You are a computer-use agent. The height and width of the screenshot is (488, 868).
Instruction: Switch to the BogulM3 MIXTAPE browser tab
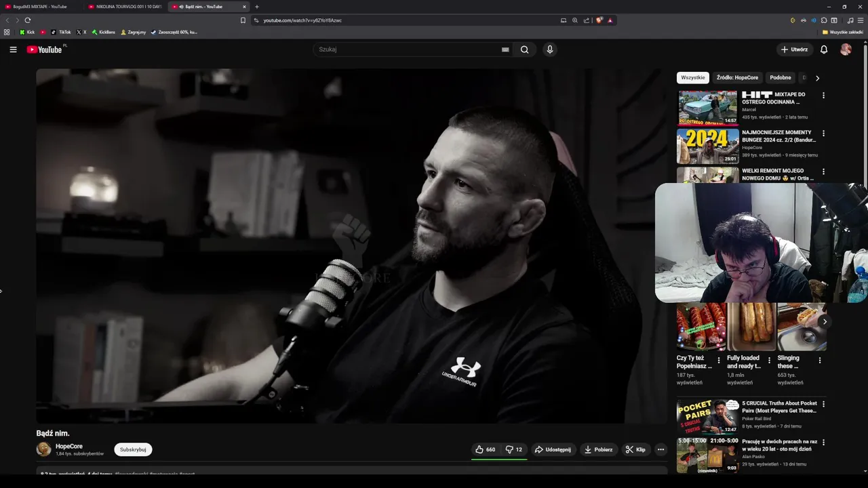coord(41,6)
